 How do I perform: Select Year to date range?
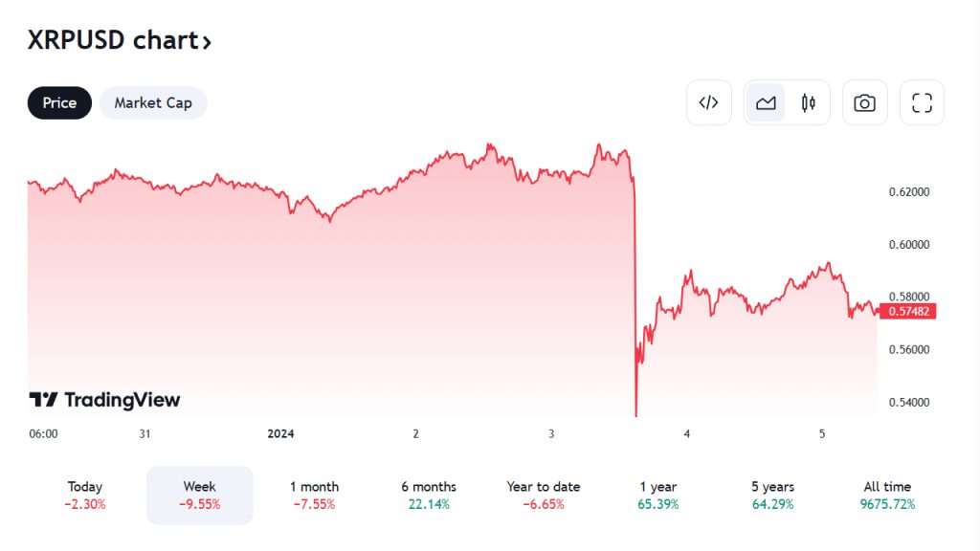[x=544, y=496]
